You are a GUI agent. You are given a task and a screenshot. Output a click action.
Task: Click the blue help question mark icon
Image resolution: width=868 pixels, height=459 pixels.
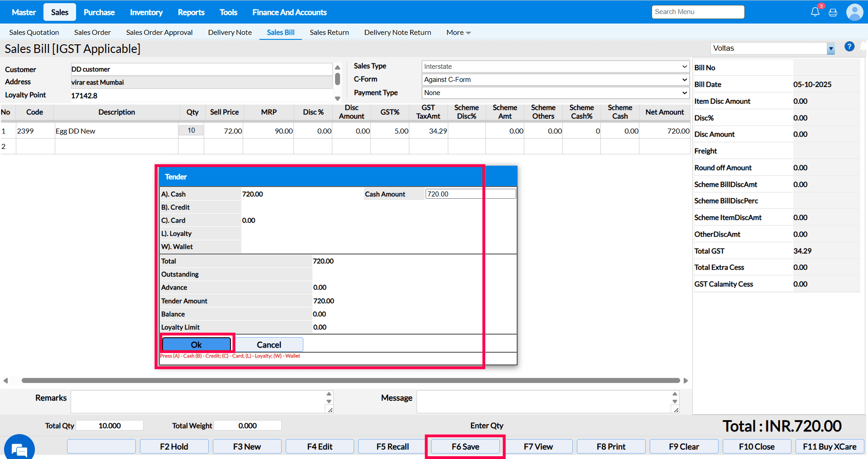coord(849,47)
